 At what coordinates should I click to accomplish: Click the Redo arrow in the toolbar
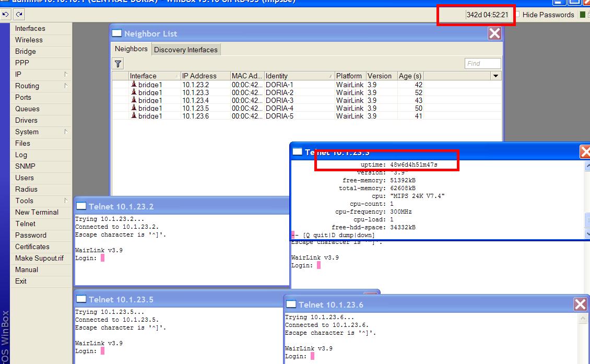coord(19,14)
